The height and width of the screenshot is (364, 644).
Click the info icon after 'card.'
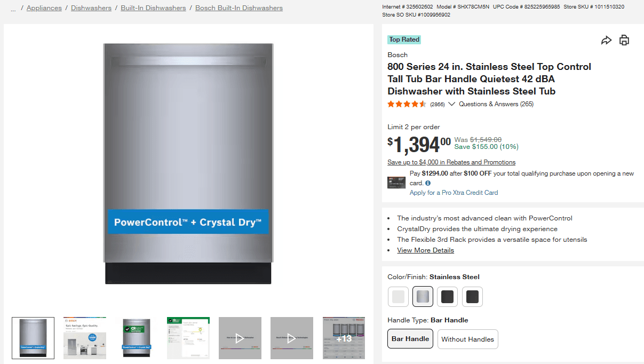pos(428,183)
